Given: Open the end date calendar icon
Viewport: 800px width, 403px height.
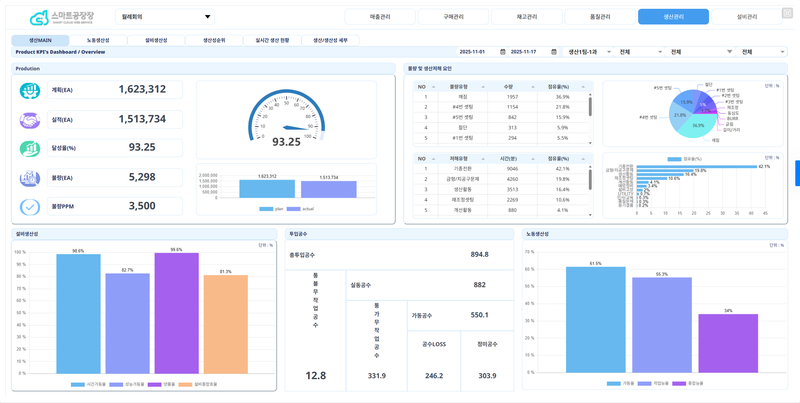Looking at the screenshot, I should [x=554, y=52].
